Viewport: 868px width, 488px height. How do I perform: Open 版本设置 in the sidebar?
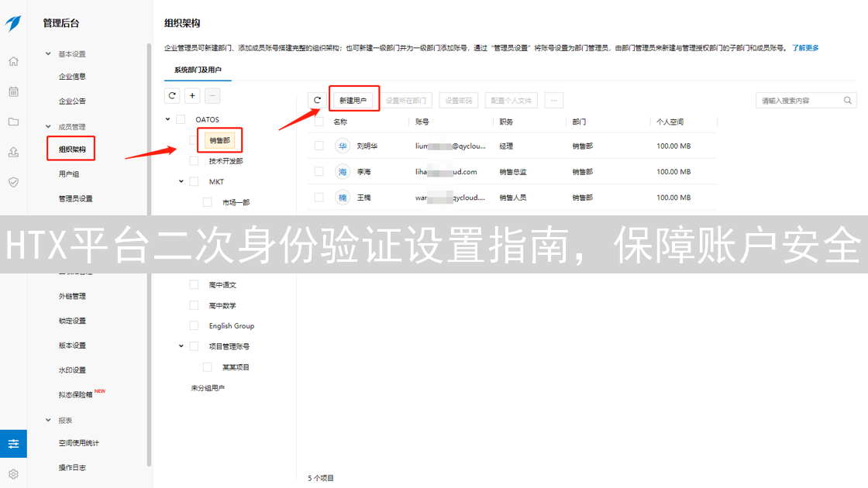73,345
